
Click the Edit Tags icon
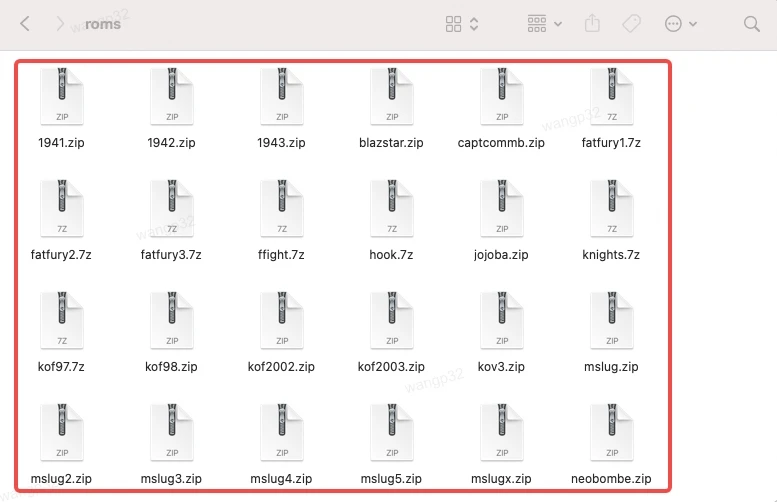(x=631, y=23)
